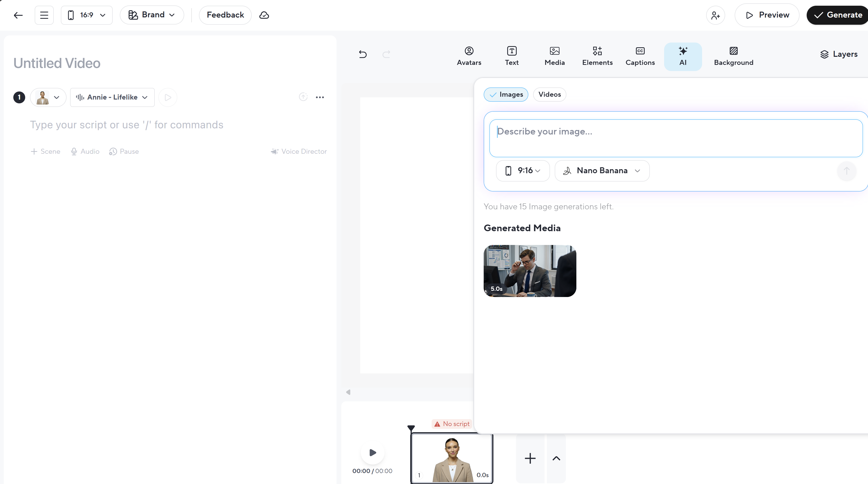The height and width of the screenshot is (484, 868).
Task: Select the Images filter chip
Action: tap(506, 94)
